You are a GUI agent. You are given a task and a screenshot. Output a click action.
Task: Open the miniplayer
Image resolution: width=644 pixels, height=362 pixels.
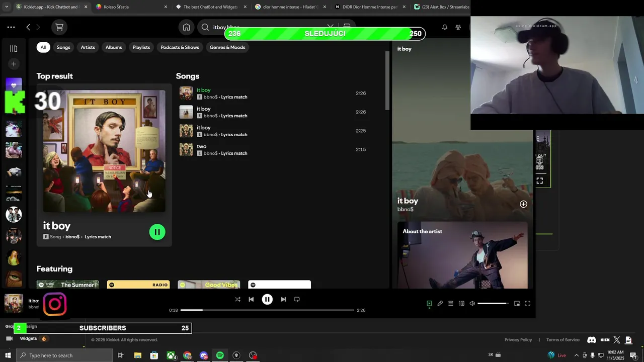click(x=517, y=304)
